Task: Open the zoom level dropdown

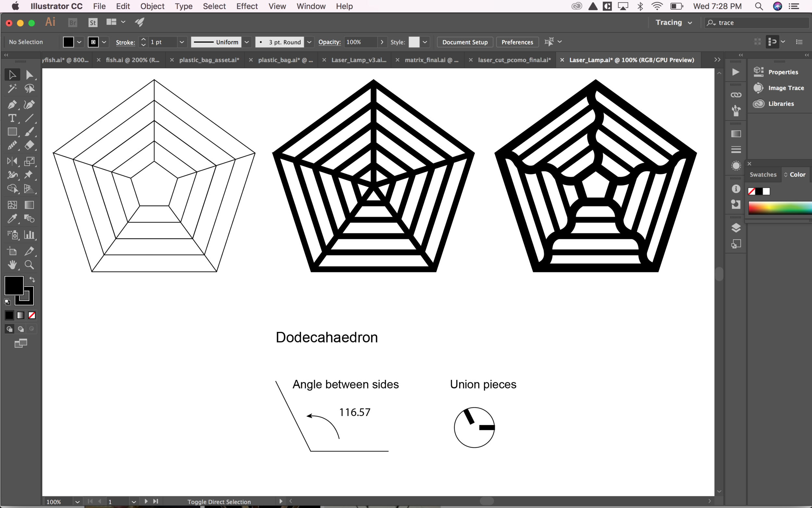Action: click(78, 501)
